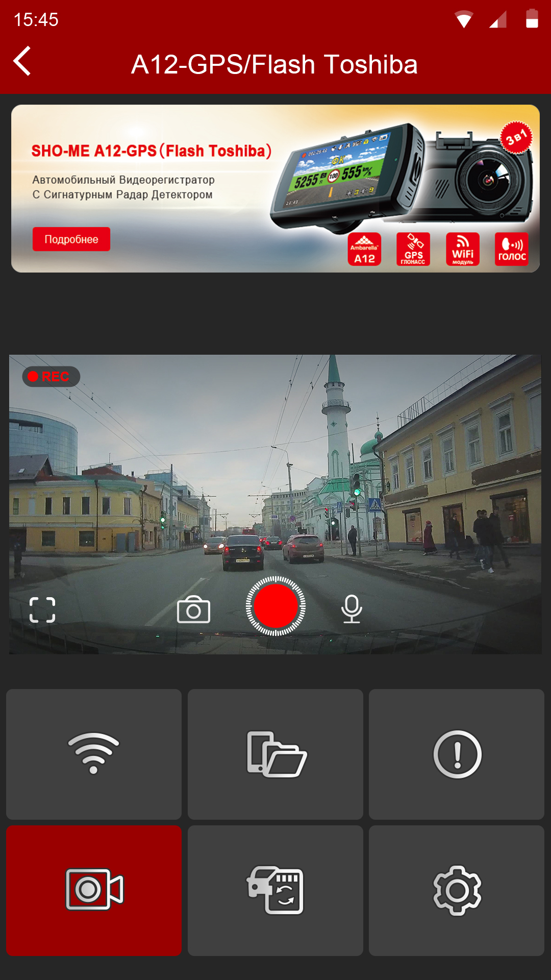Open the Wi-Fi connection tile
This screenshot has height=980, width=551.
[94, 754]
